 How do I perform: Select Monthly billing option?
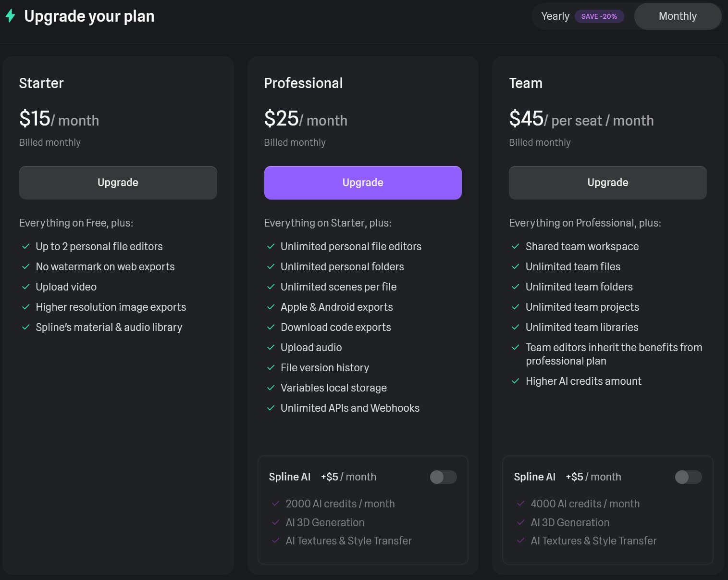click(677, 16)
